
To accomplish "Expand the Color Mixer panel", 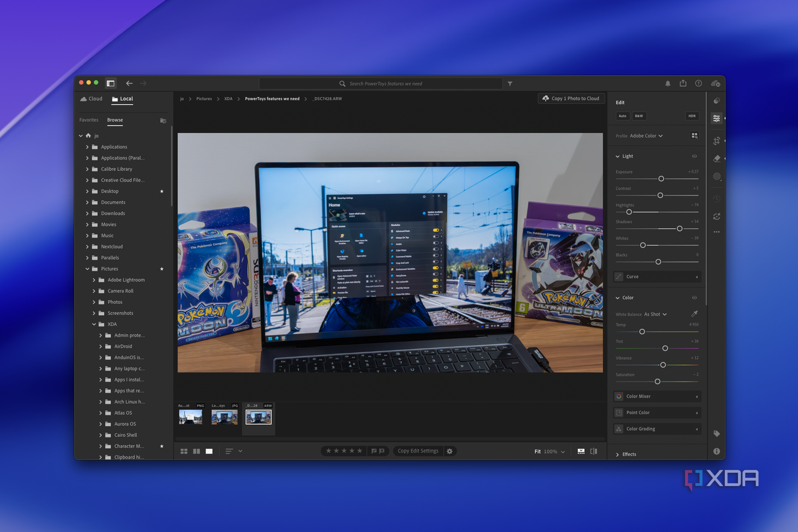I will pyautogui.click(x=657, y=396).
